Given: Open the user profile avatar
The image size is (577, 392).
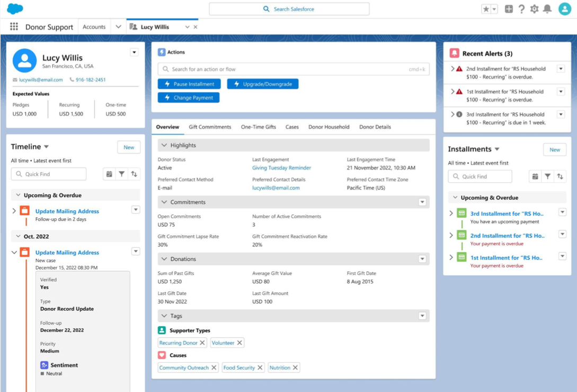Looking at the screenshot, I should 564,9.
